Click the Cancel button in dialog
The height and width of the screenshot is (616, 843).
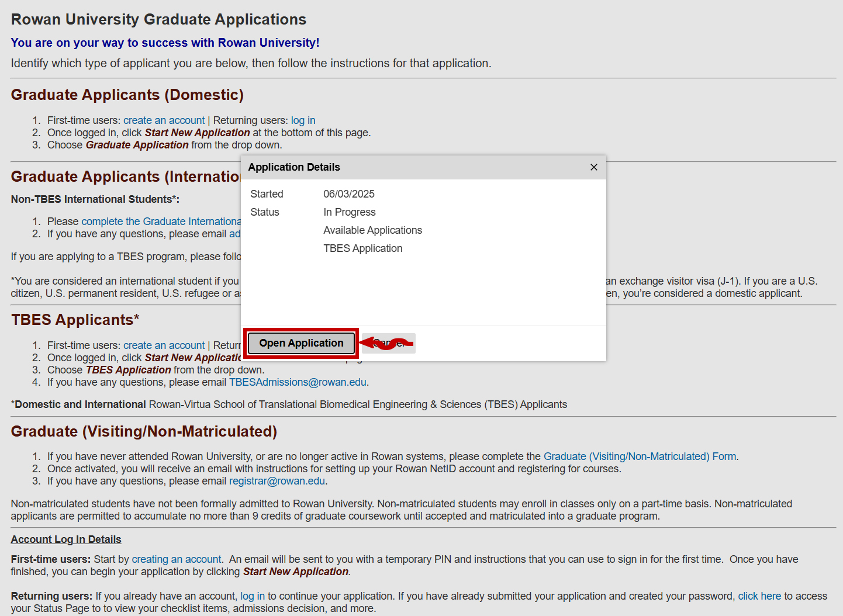click(389, 344)
